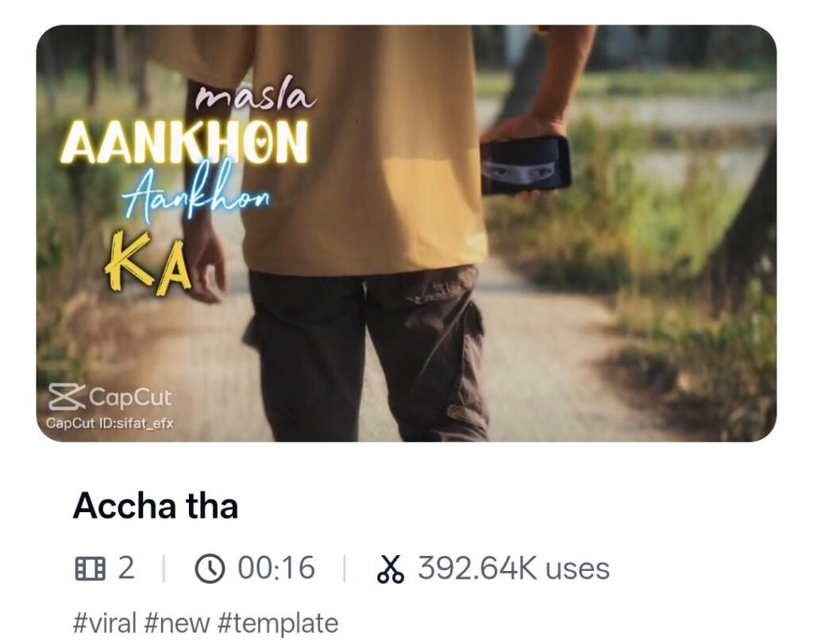Viewport: 813px width, 644px height.
Task: Open the #template hashtag
Action: (278, 623)
